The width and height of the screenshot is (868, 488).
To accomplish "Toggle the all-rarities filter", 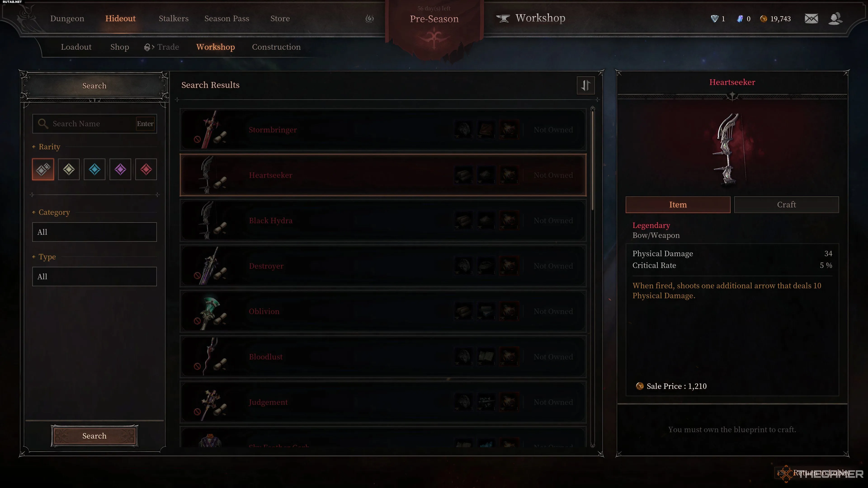I will (43, 169).
